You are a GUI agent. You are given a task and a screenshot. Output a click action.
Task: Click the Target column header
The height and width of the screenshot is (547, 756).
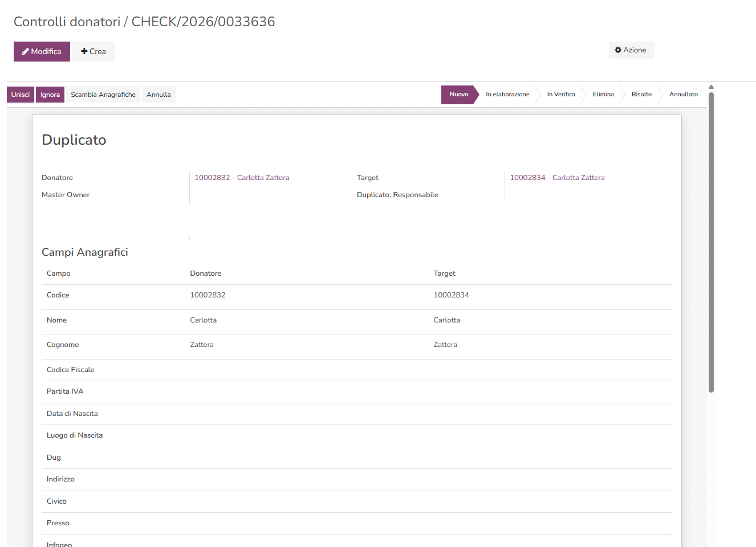tap(444, 273)
